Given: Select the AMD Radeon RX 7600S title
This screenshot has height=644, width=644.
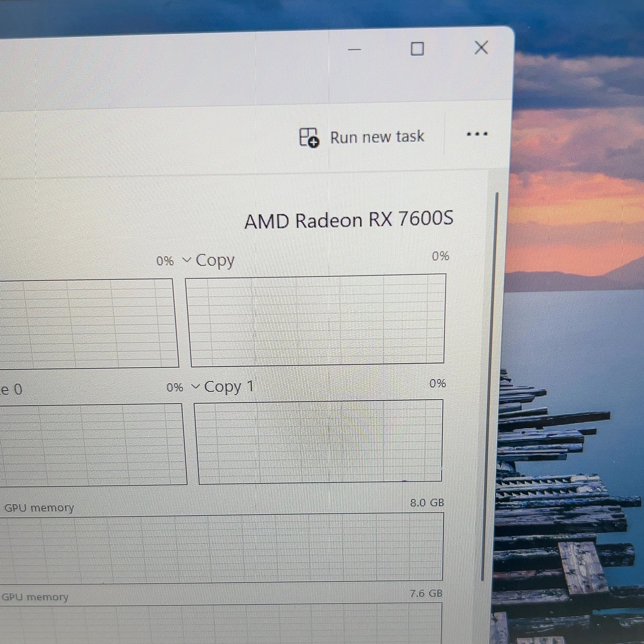Looking at the screenshot, I should (x=349, y=220).
